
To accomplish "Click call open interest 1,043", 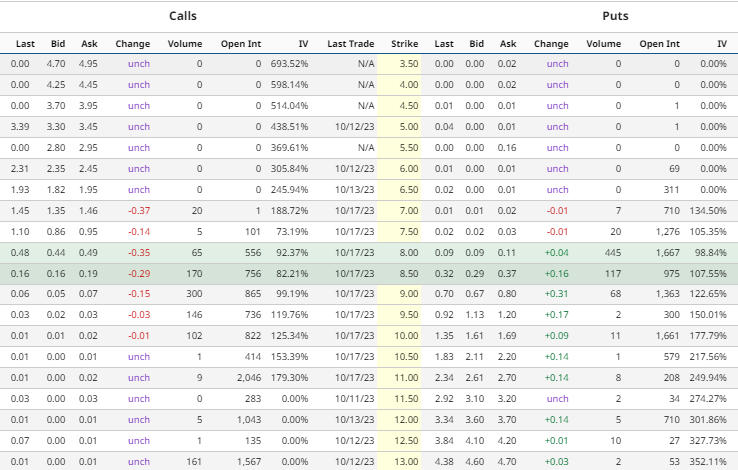I will [x=249, y=420].
